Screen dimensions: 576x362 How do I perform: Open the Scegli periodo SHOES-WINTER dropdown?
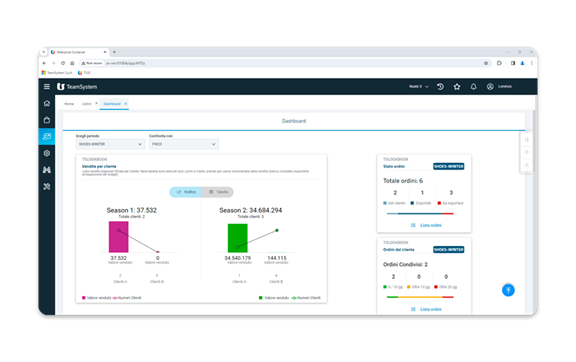[110, 144]
